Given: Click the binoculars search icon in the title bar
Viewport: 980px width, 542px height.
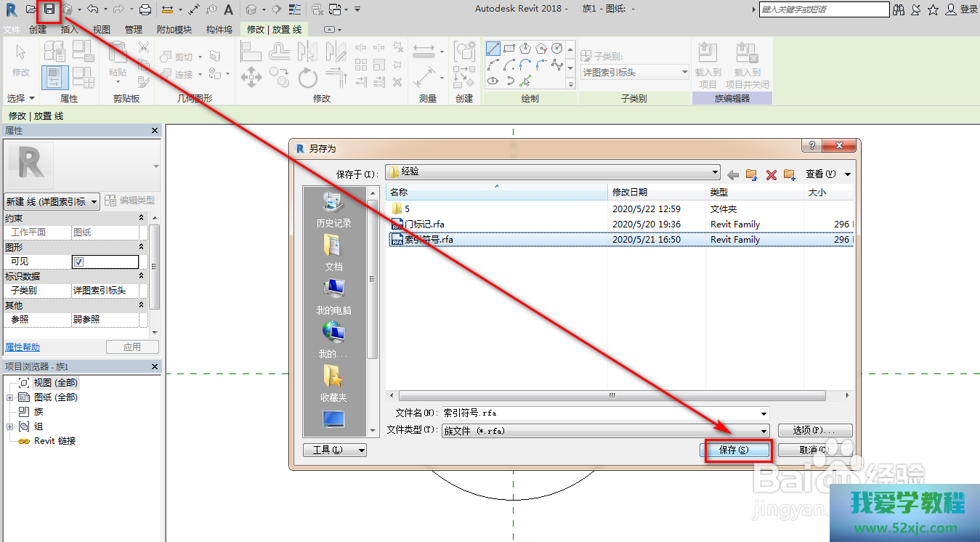Looking at the screenshot, I should 899,9.
